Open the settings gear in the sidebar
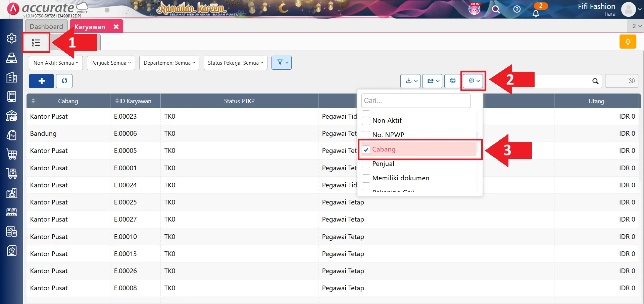Viewport: 644px width, 304px height. point(12,39)
